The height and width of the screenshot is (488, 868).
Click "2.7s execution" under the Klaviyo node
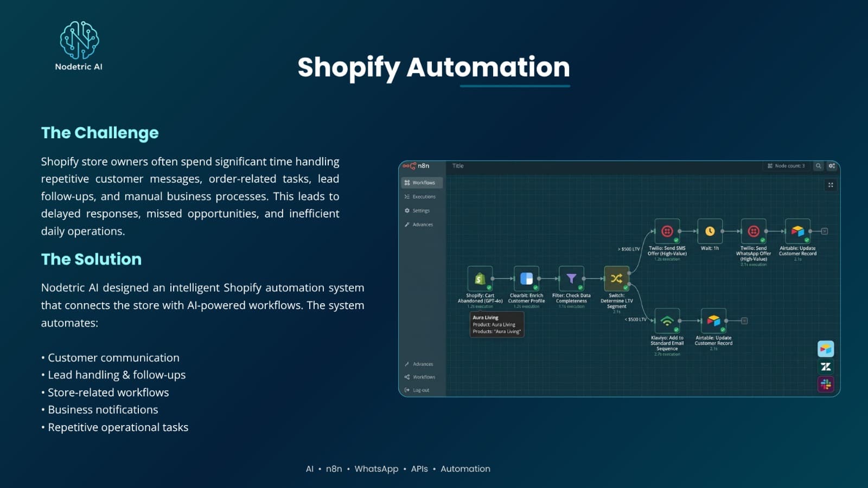click(x=667, y=354)
